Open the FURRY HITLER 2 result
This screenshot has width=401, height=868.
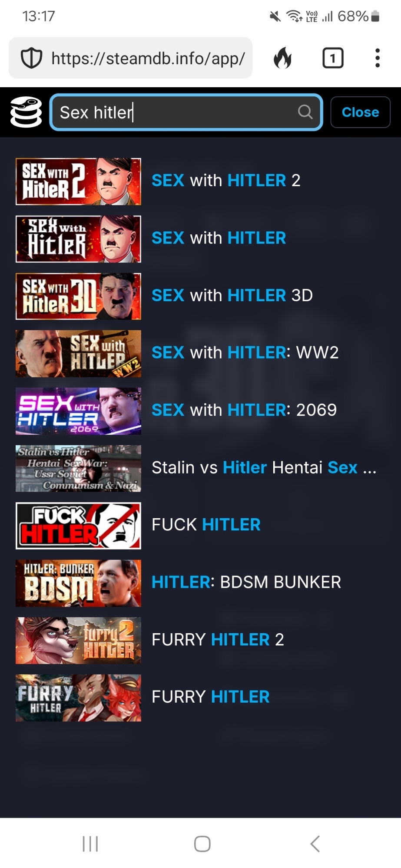(200, 640)
